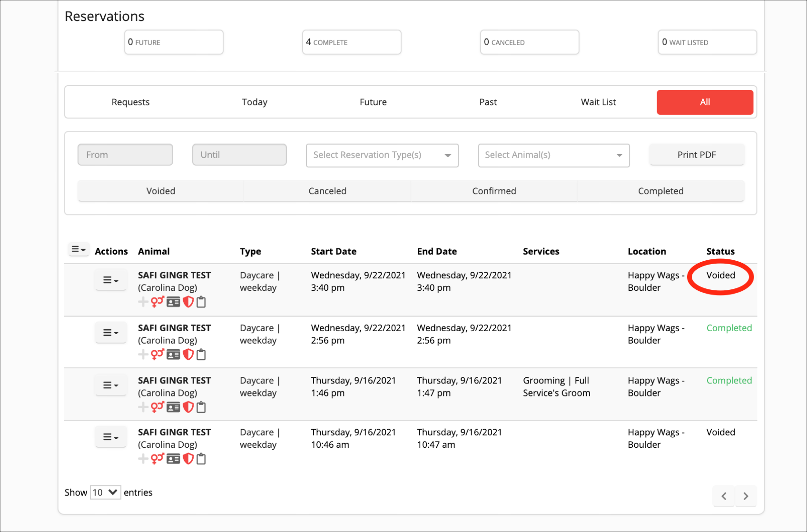The width and height of the screenshot is (807, 532).
Task: Click the red shield icon in the 3:40 pm row
Action: pyautogui.click(x=188, y=302)
